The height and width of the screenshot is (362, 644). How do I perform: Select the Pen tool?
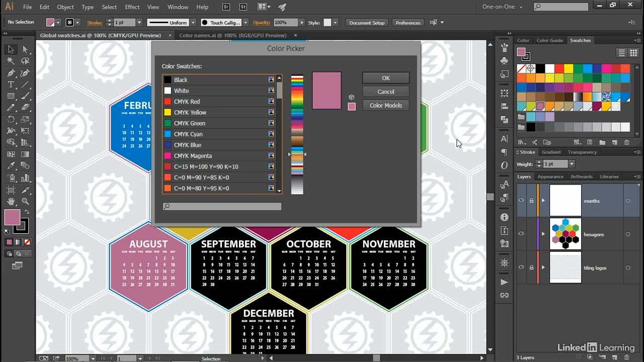[x=11, y=73]
